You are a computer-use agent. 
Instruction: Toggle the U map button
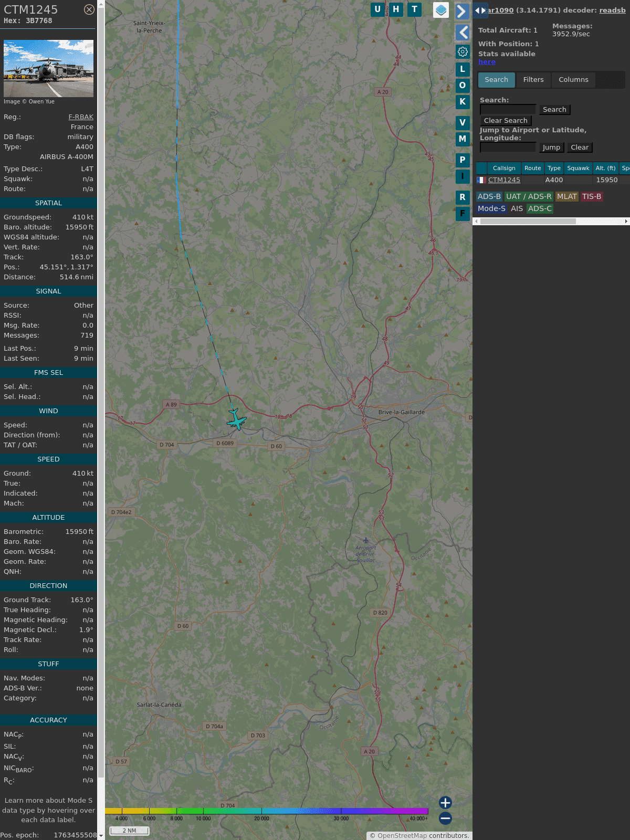377,9
